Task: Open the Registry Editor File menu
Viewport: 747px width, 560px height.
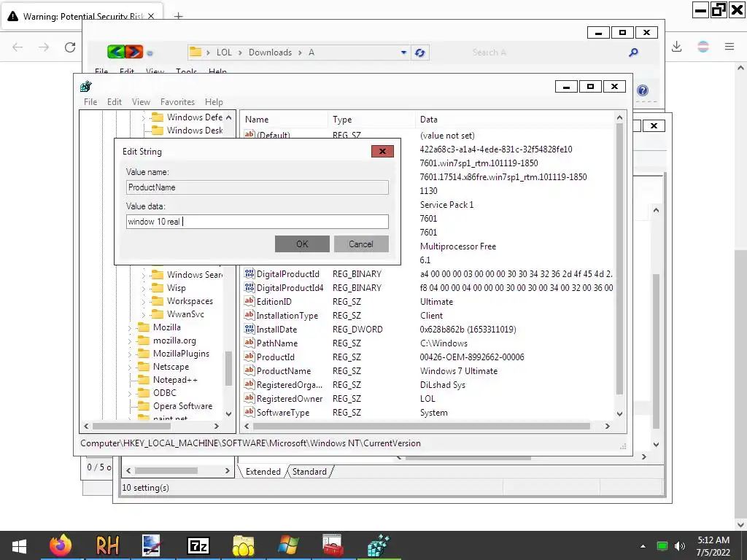Action: tap(90, 102)
